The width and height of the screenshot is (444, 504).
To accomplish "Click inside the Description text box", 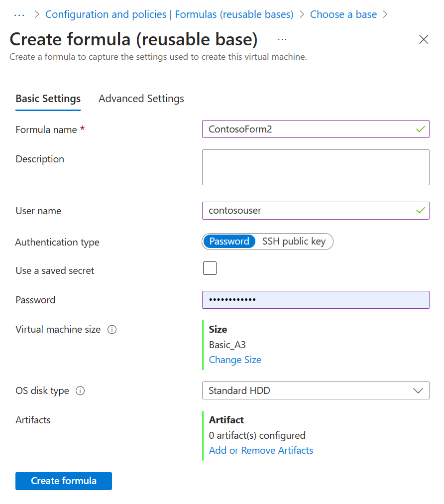I will [316, 167].
